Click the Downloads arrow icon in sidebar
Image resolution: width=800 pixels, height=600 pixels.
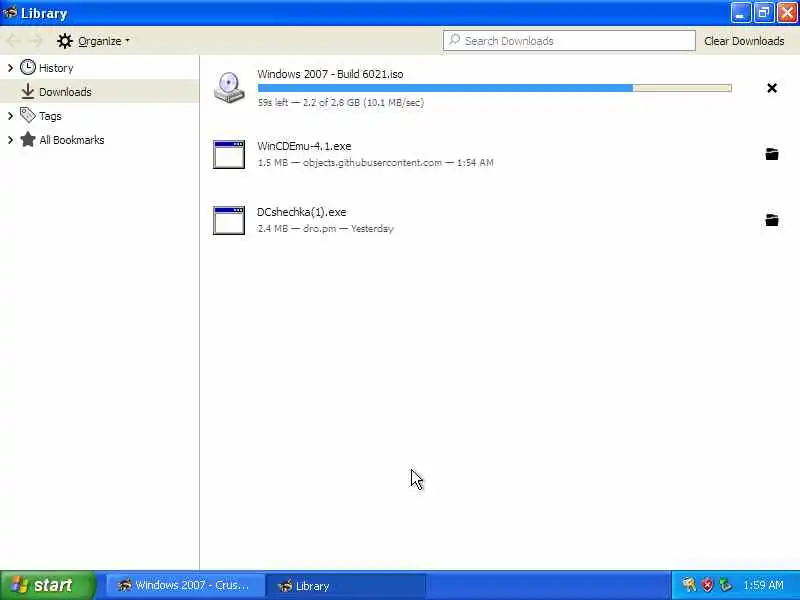pos(28,91)
